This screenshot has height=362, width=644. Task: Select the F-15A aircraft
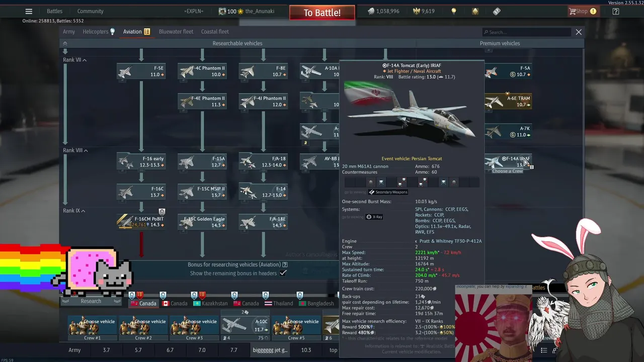pyautogui.click(x=202, y=161)
